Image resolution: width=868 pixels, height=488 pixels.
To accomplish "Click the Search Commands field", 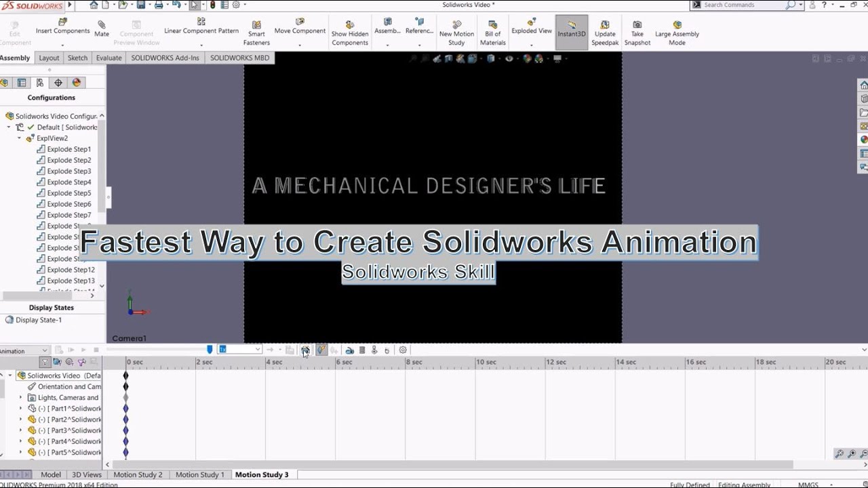I will point(744,5).
